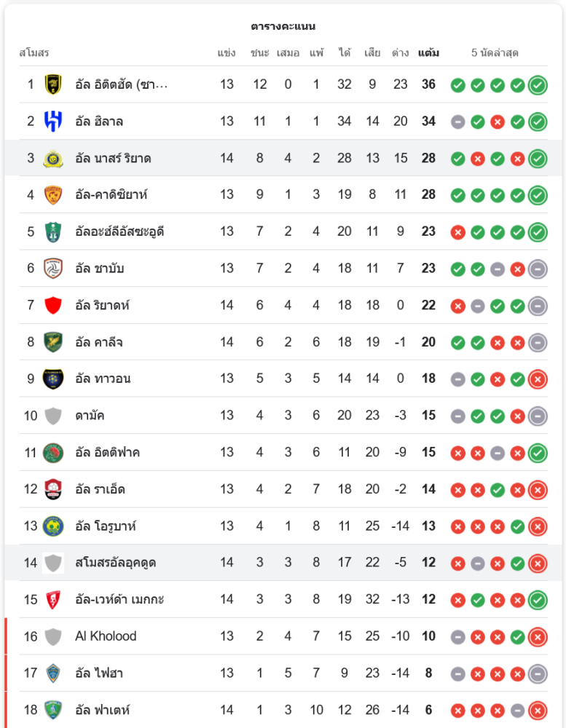Screen dimensions: 566x728
Task: Click อัล ไฟฮา's latest match draw indicator
Action: point(538,673)
